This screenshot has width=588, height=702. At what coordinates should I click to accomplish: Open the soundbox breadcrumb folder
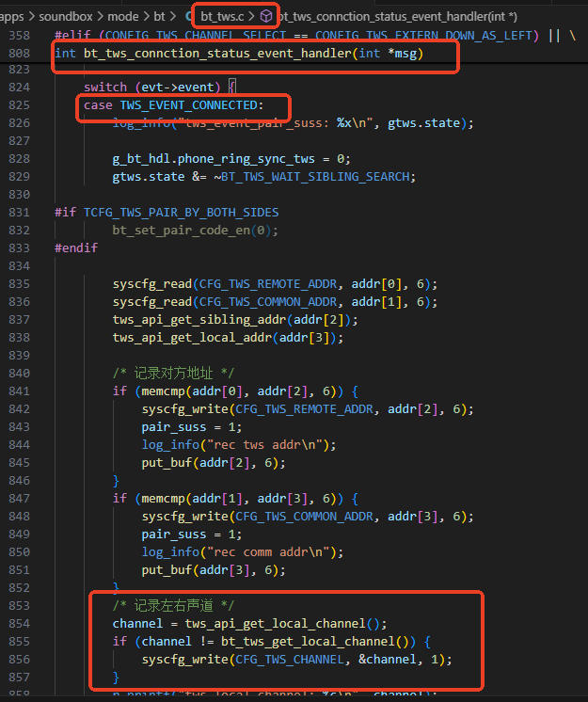point(66,17)
